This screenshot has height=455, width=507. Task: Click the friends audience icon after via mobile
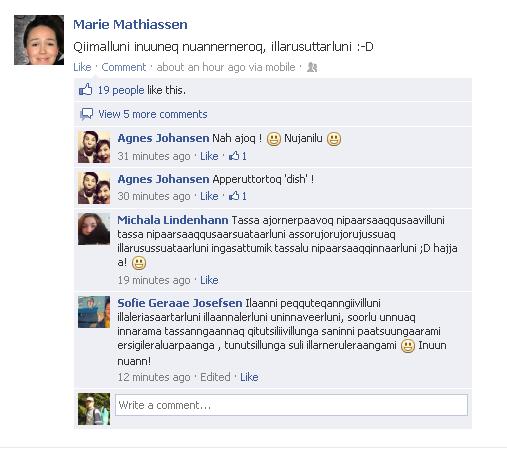click(x=312, y=67)
